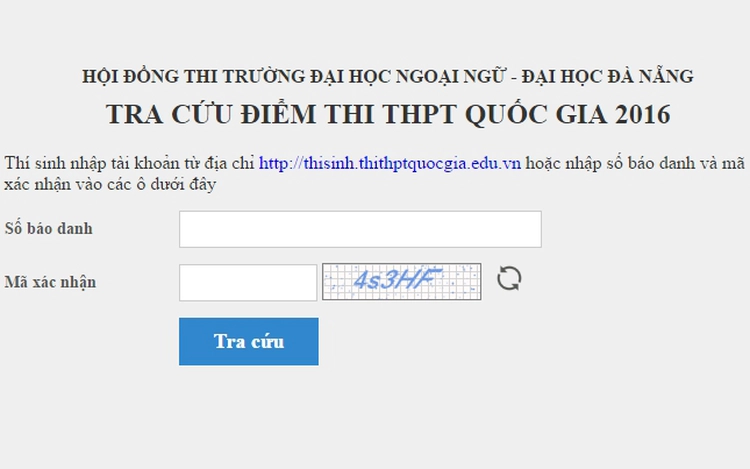This screenshot has width=750, height=469.
Task: Click the Số báo danh label
Action: click(48, 229)
